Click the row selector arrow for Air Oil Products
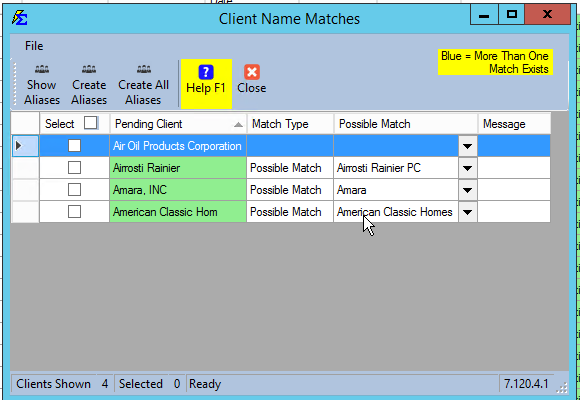The width and height of the screenshot is (580, 400). point(25,146)
